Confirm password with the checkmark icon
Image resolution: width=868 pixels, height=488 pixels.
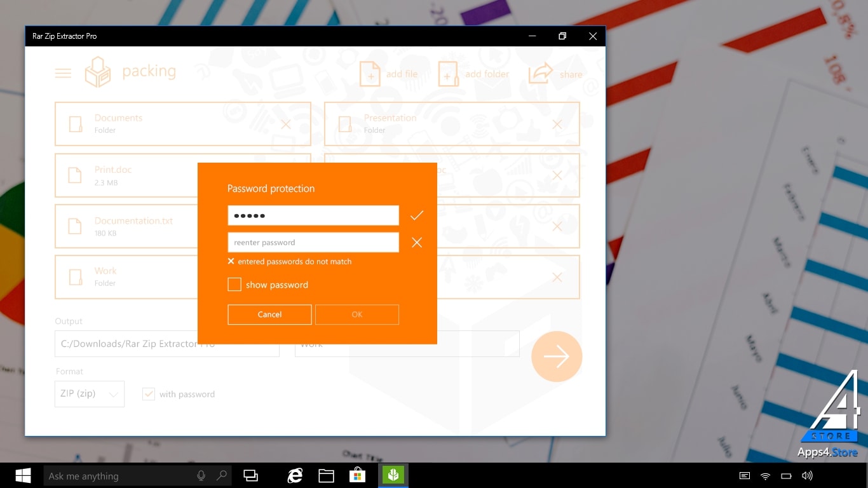coord(416,216)
